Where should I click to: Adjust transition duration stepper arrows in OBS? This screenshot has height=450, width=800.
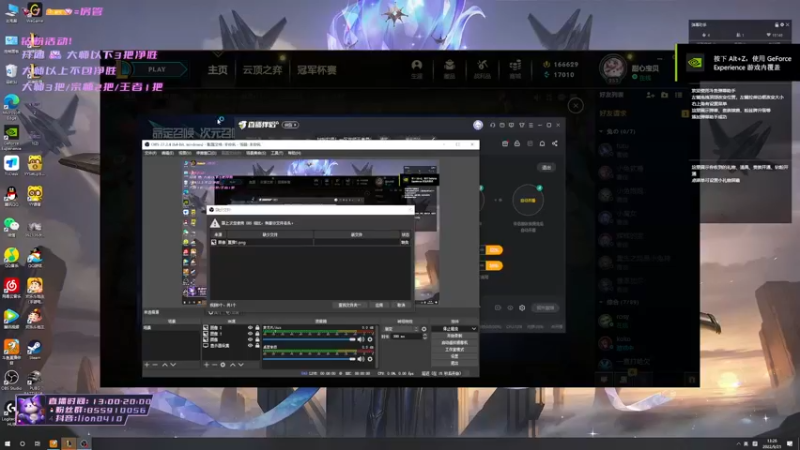pyautogui.click(x=425, y=337)
